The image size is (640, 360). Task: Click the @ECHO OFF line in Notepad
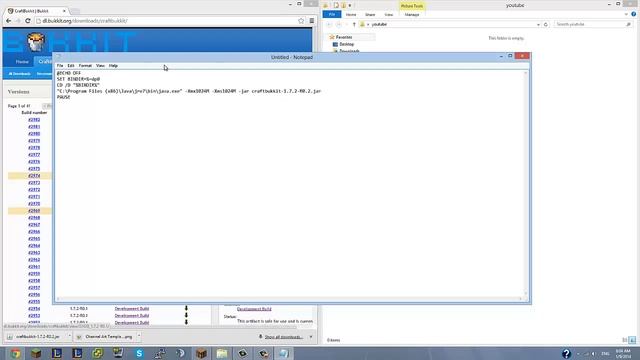(69, 73)
